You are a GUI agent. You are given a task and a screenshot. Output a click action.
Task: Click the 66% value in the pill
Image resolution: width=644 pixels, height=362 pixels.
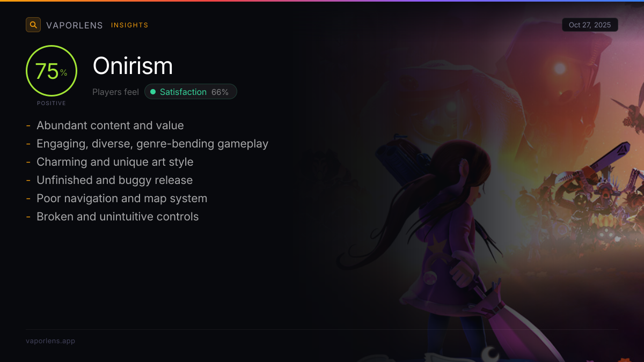(220, 92)
